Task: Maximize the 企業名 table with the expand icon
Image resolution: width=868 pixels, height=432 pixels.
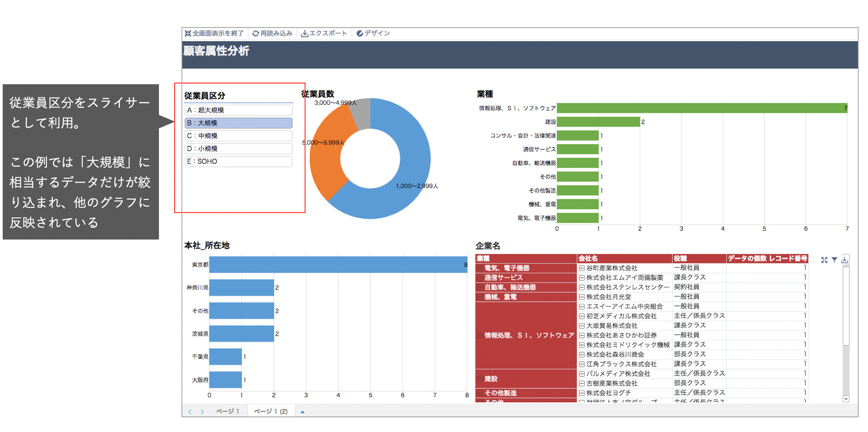Action: coord(824,260)
